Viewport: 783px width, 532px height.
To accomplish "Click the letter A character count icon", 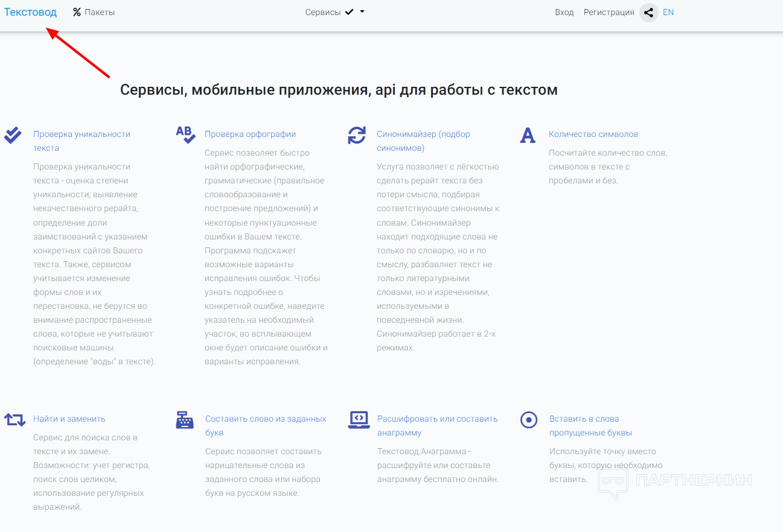I will click(528, 135).
